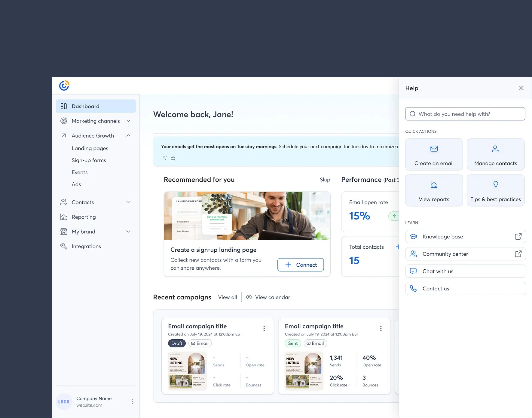The width and height of the screenshot is (532, 418).
Task: Click the add-person icon on Manage contacts
Action: coord(496,149)
